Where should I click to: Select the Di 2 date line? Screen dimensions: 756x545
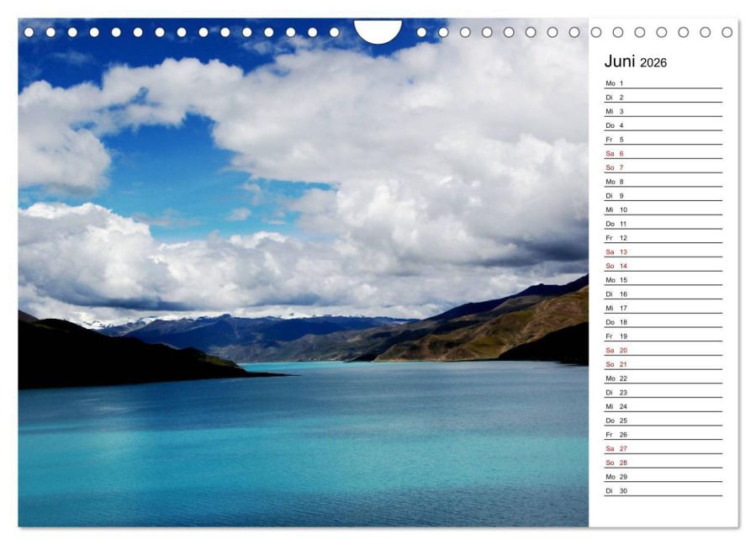point(663,98)
